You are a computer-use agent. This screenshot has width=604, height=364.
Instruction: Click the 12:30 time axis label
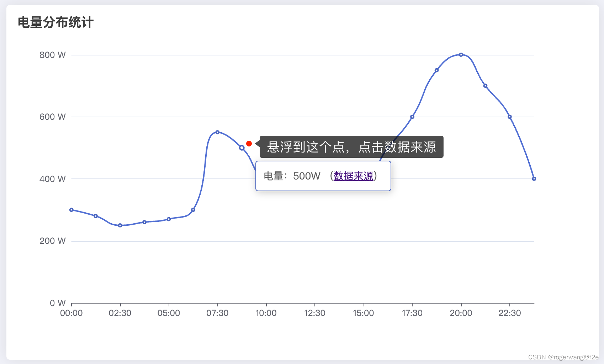(315, 313)
